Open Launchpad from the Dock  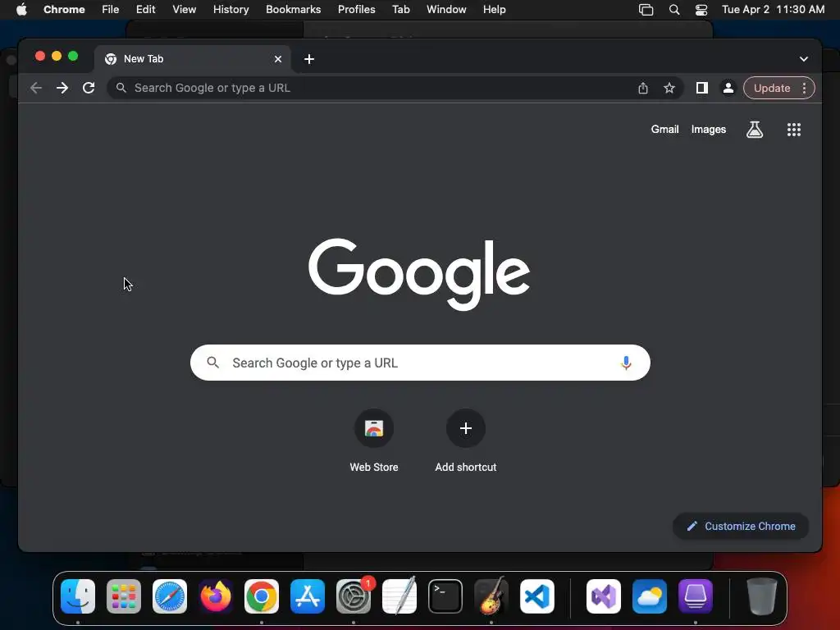click(124, 596)
